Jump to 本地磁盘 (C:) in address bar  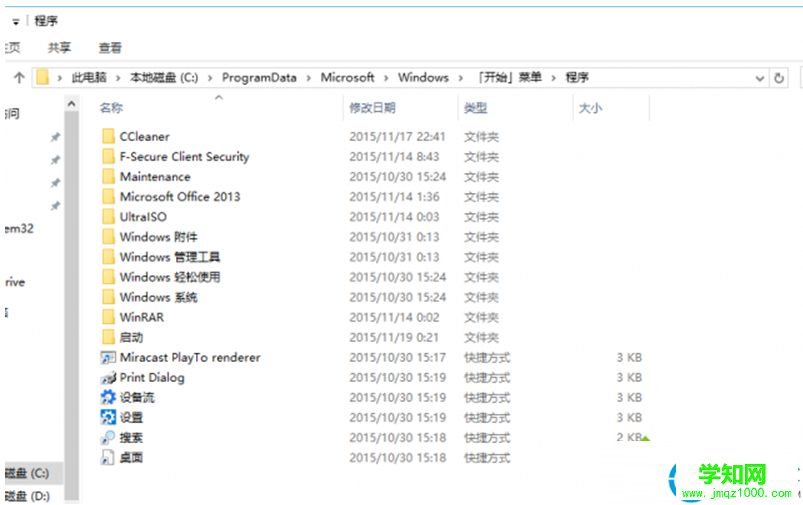(x=164, y=77)
